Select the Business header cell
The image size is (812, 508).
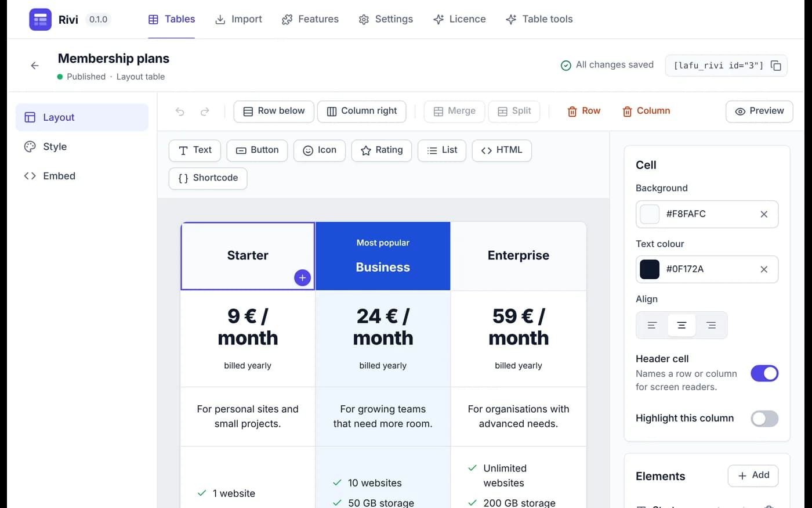click(x=383, y=256)
